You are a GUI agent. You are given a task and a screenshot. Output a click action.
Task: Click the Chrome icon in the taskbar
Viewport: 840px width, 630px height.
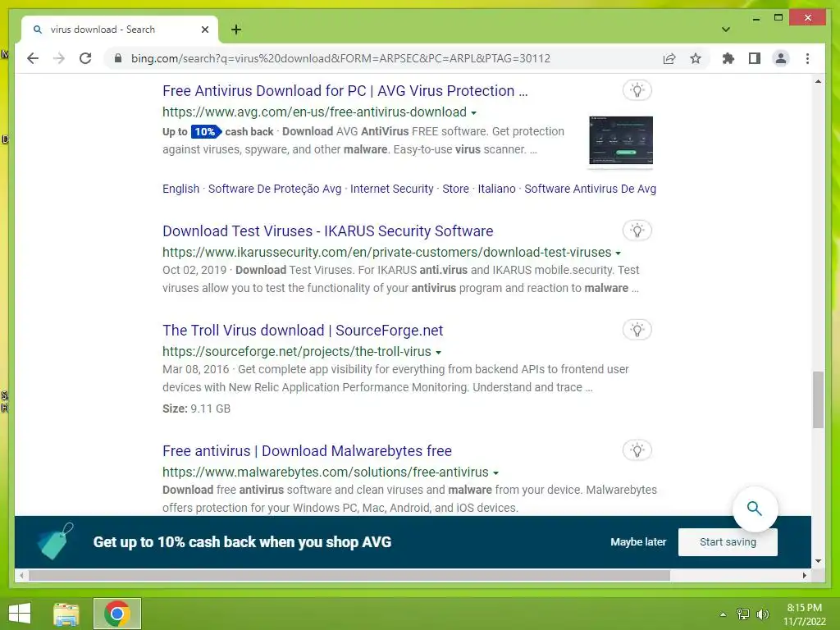click(x=117, y=614)
